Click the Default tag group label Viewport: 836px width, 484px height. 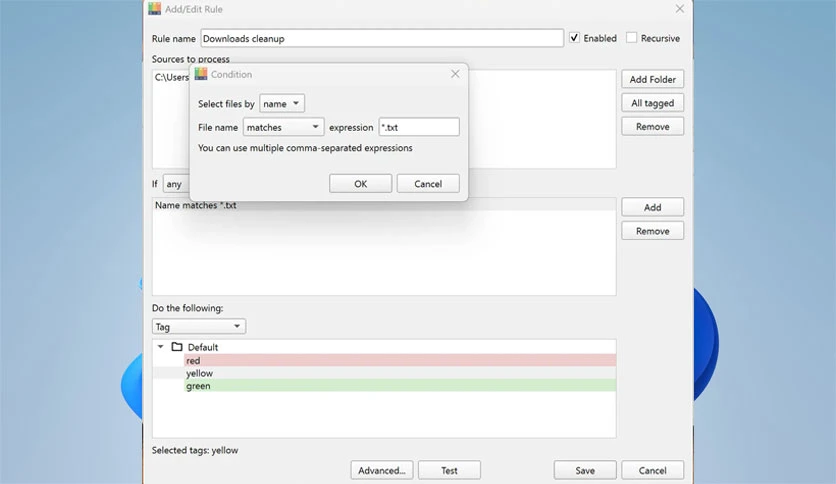point(203,347)
